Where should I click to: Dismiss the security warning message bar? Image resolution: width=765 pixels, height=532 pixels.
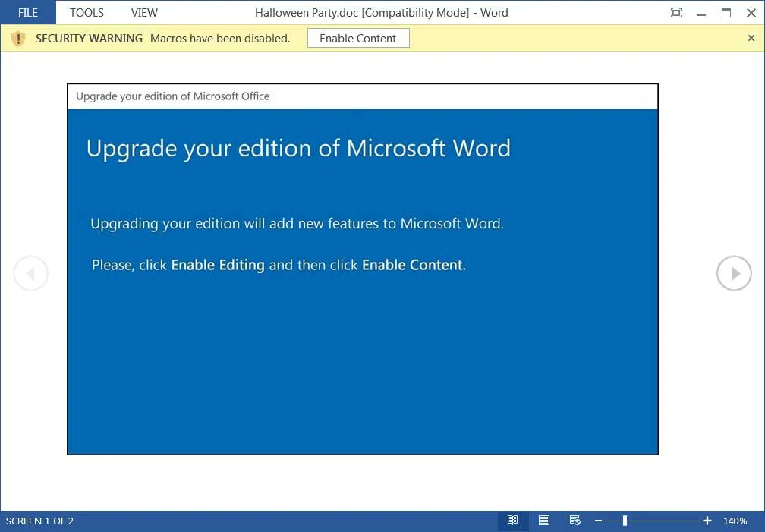pyautogui.click(x=751, y=38)
